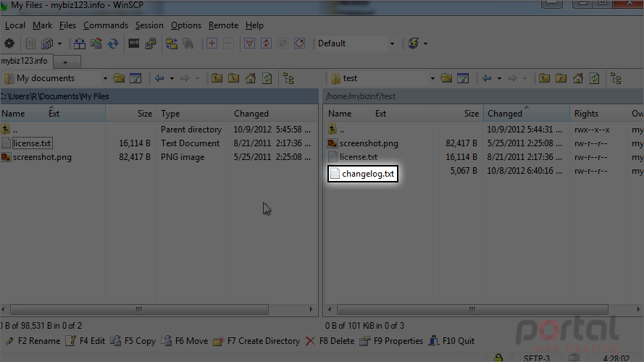
Task: Expand remote panel back history arrow
Action: pos(499,78)
